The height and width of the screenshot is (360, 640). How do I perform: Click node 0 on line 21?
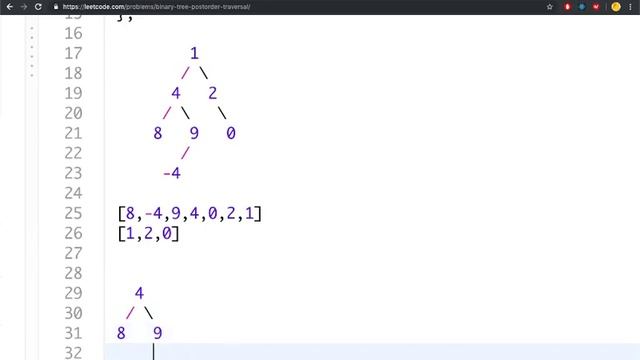(231, 133)
